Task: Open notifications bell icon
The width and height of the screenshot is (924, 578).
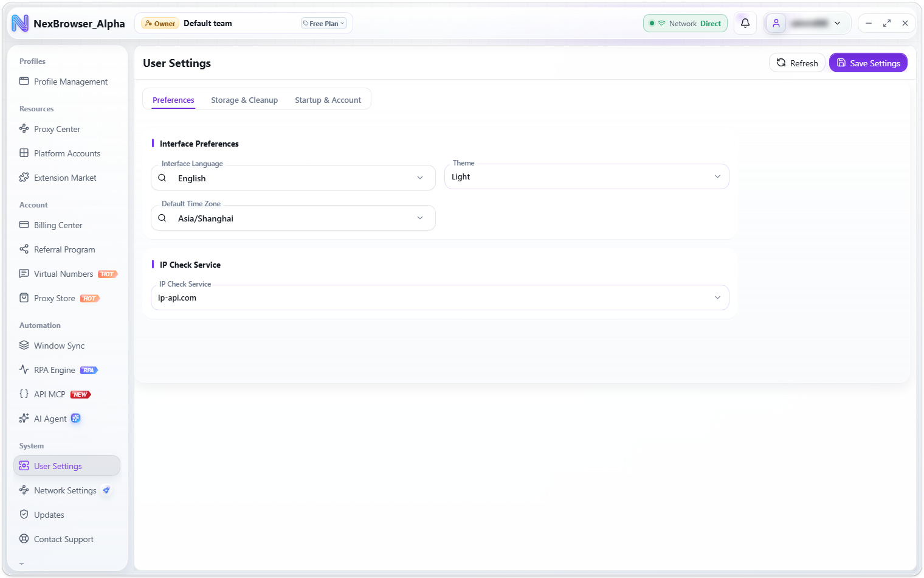Action: point(745,23)
